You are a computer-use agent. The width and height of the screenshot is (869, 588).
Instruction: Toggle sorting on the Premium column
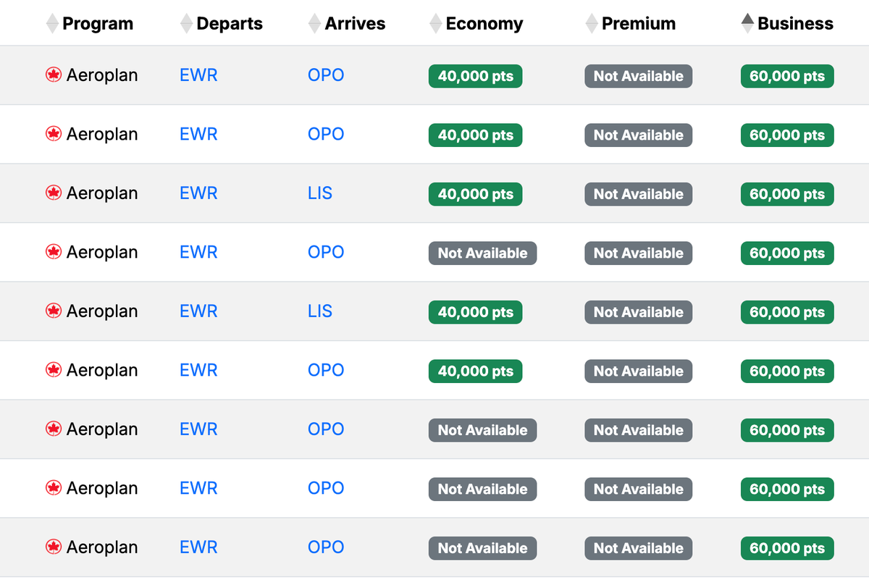(590, 22)
